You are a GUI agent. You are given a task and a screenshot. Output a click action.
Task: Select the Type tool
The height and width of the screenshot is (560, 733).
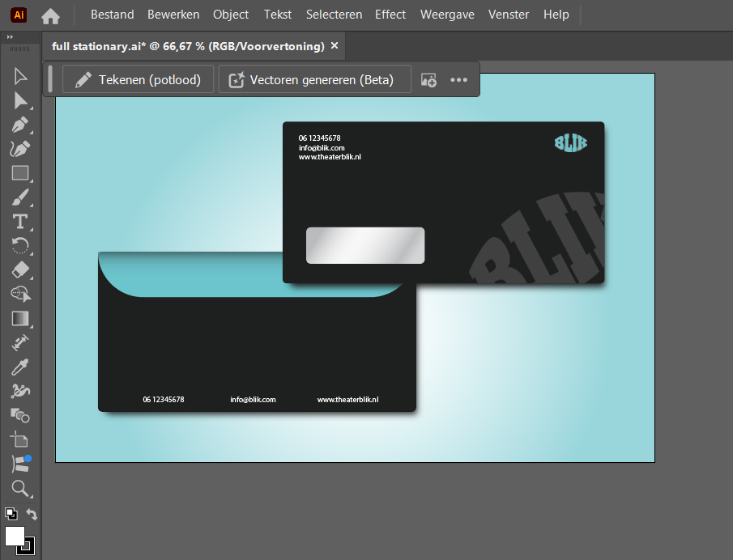point(20,222)
